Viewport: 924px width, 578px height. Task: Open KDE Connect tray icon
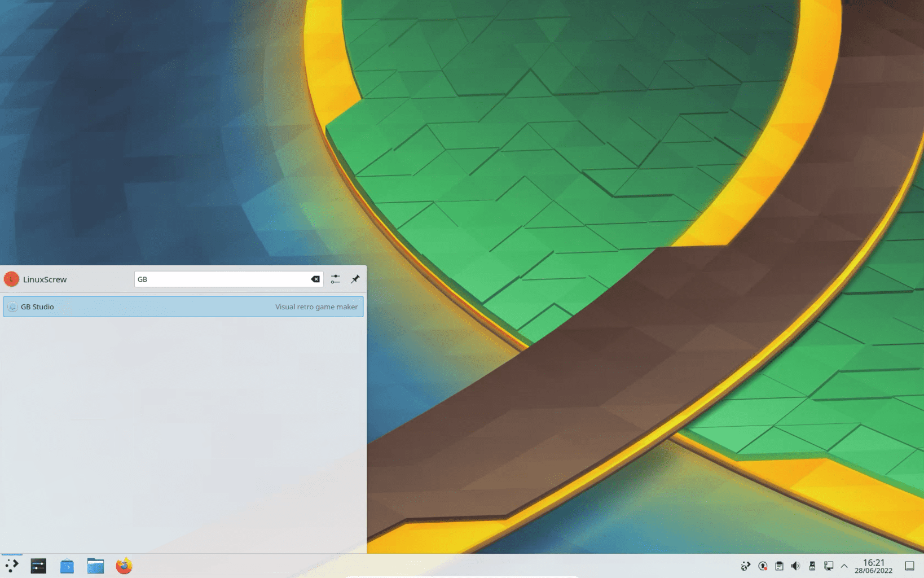746,566
